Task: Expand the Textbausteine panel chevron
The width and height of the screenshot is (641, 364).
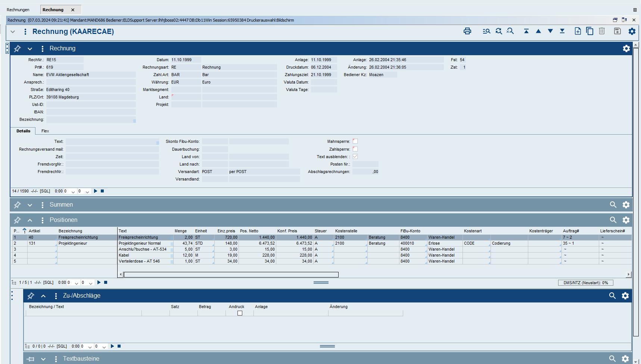Action: coord(43,359)
